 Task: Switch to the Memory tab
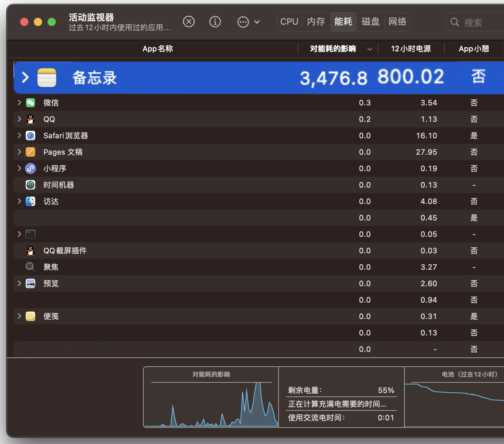click(316, 22)
